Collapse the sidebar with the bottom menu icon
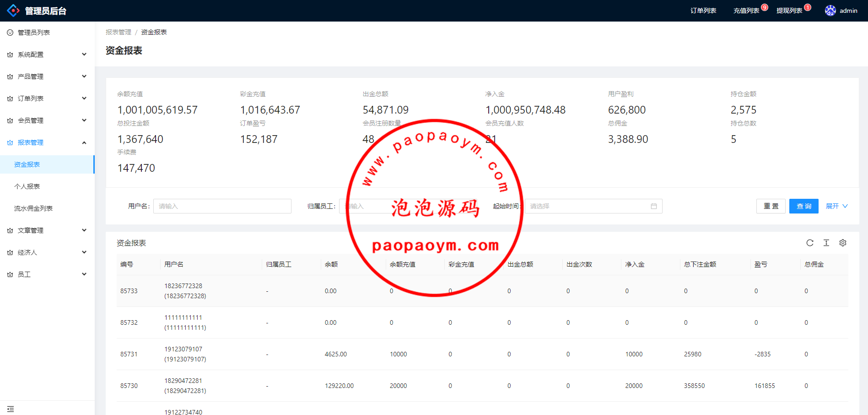Image resolution: width=868 pixels, height=415 pixels. [x=11, y=409]
